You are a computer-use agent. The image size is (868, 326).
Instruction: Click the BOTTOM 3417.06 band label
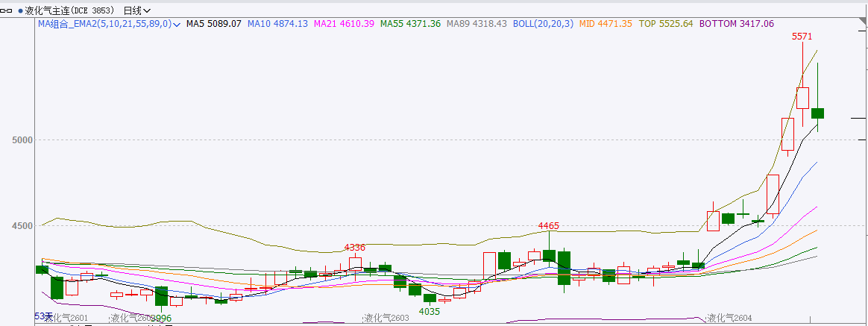[736, 24]
